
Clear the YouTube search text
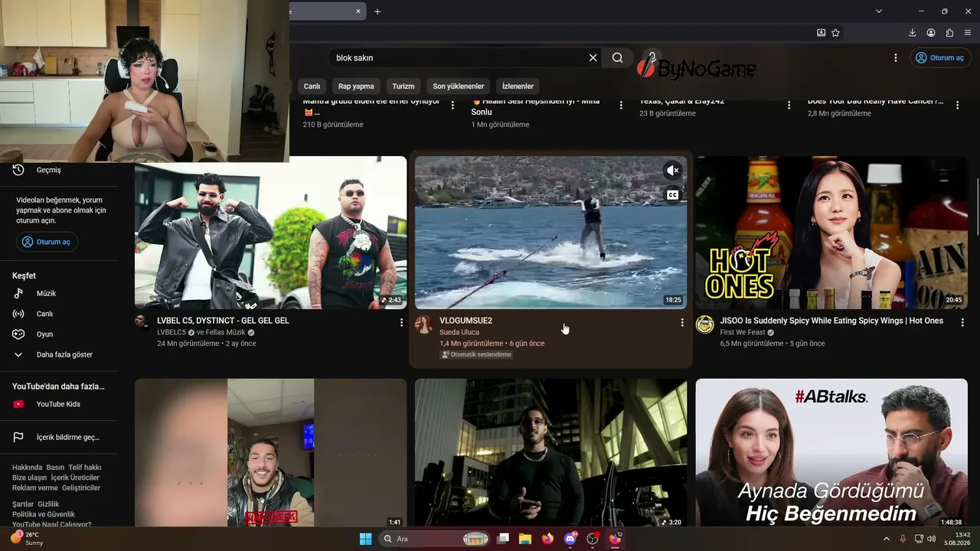coord(593,57)
